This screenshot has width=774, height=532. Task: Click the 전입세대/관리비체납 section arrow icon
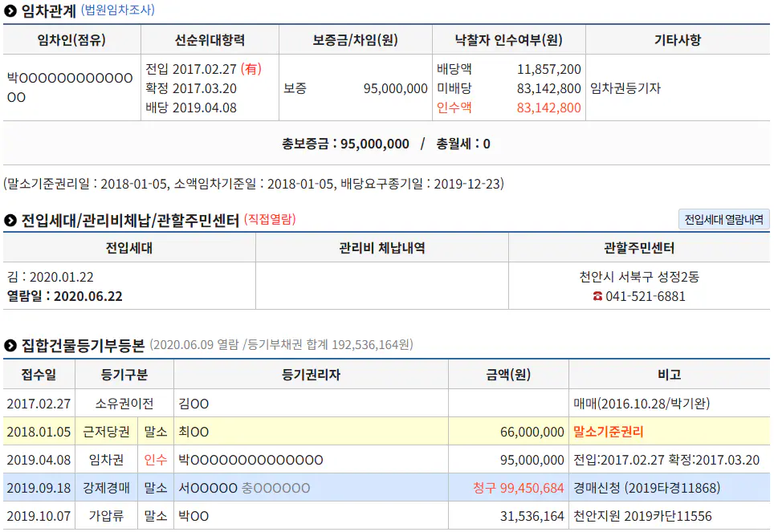pyautogui.click(x=10, y=221)
